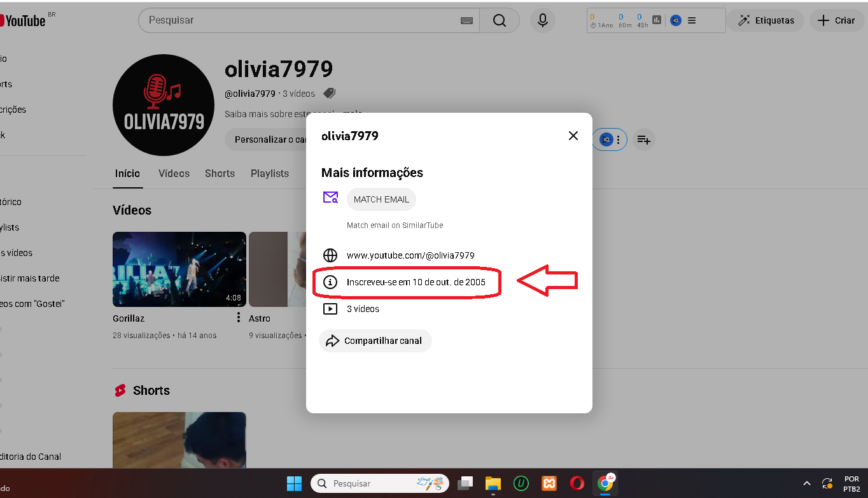
Task: Click the 1Ano counter in extension bar
Action: pyautogui.click(x=601, y=21)
